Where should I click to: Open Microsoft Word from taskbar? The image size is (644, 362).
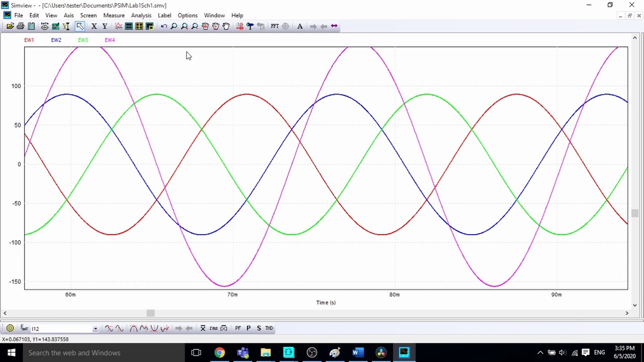(358, 353)
